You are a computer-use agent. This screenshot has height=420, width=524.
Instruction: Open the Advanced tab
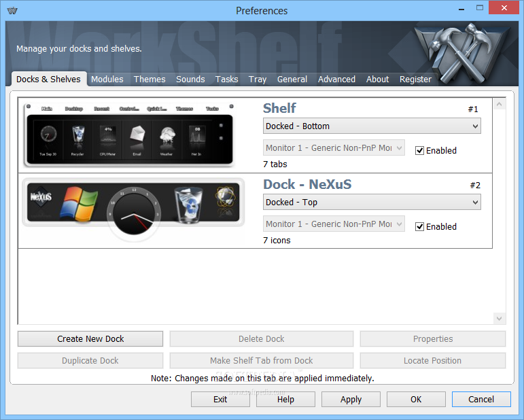click(x=336, y=80)
